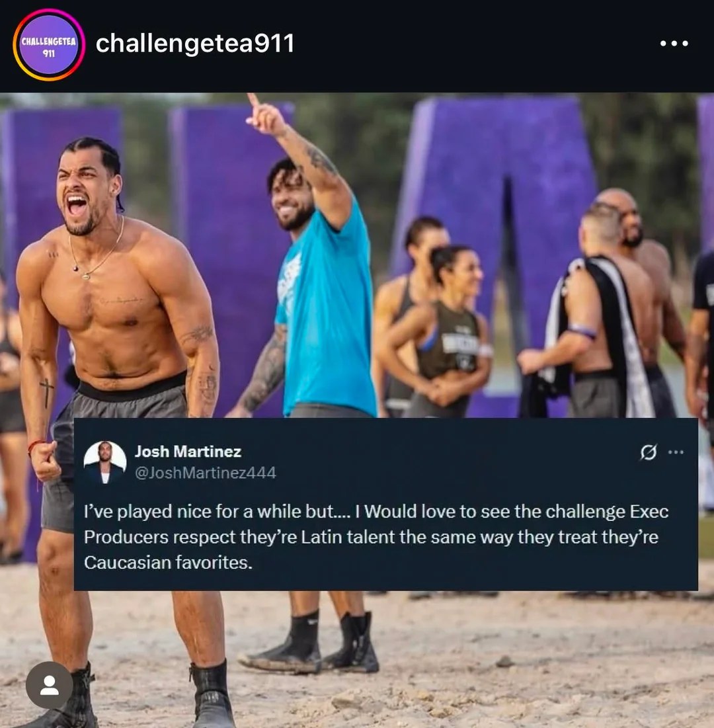Open the post options three-dot menu
Image resolution: width=714 pixels, height=728 pixels.
point(674,44)
